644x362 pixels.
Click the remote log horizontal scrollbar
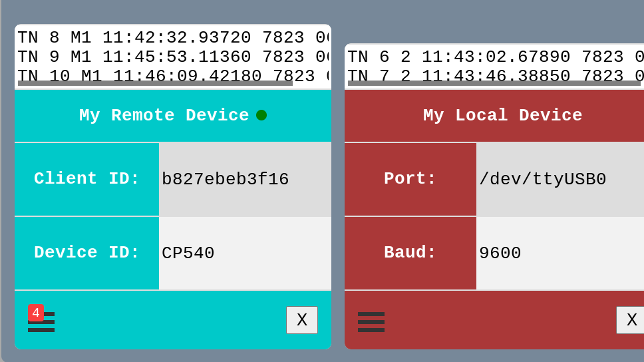(x=155, y=83)
